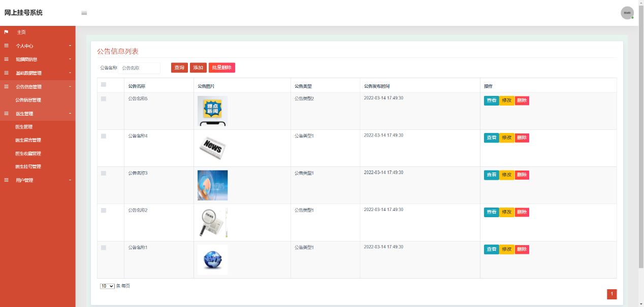
Task: Click the list icon beside 用户管理
Action: (6, 180)
